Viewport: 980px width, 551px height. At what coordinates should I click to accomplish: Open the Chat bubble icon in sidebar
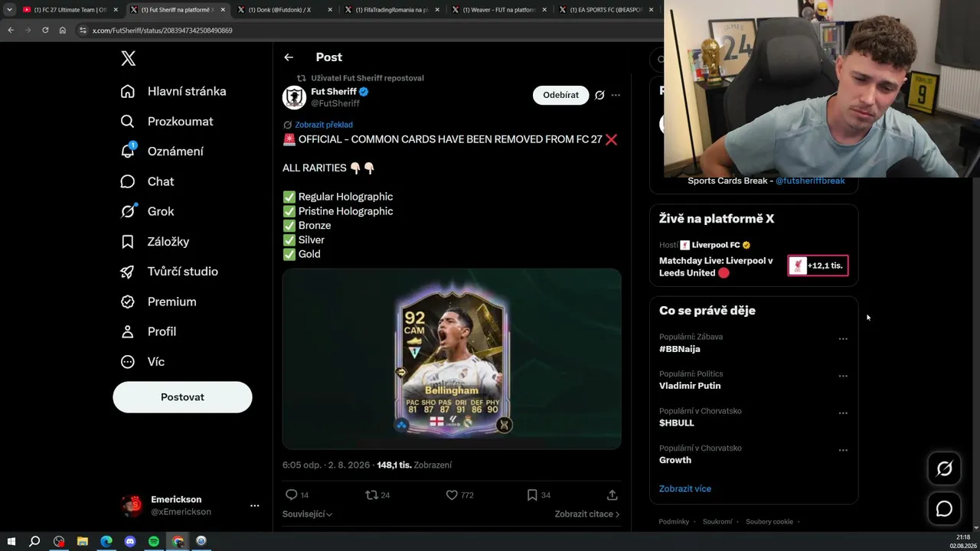point(128,181)
